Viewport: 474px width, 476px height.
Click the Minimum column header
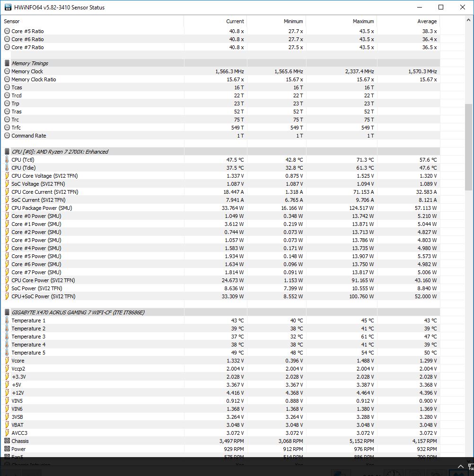click(x=276, y=21)
